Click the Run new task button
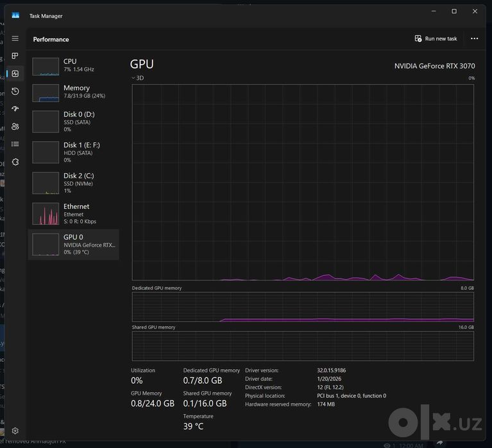This screenshot has height=448, width=492. coord(436,38)
